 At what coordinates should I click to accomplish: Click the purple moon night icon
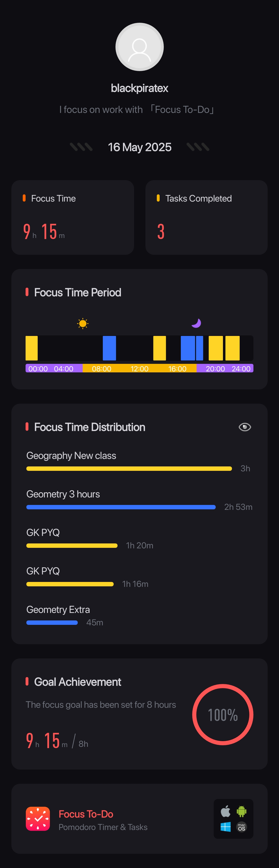coord(196,323)
